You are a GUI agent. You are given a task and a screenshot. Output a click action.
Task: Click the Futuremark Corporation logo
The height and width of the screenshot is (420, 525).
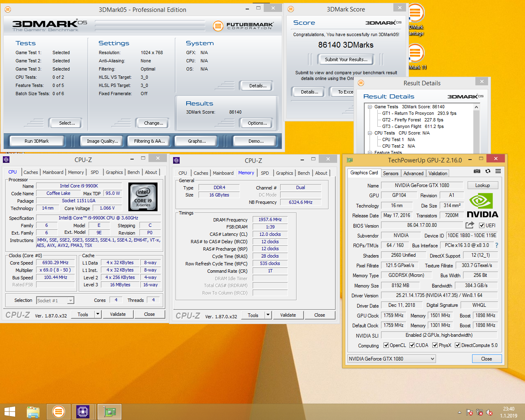pos(243,26)
